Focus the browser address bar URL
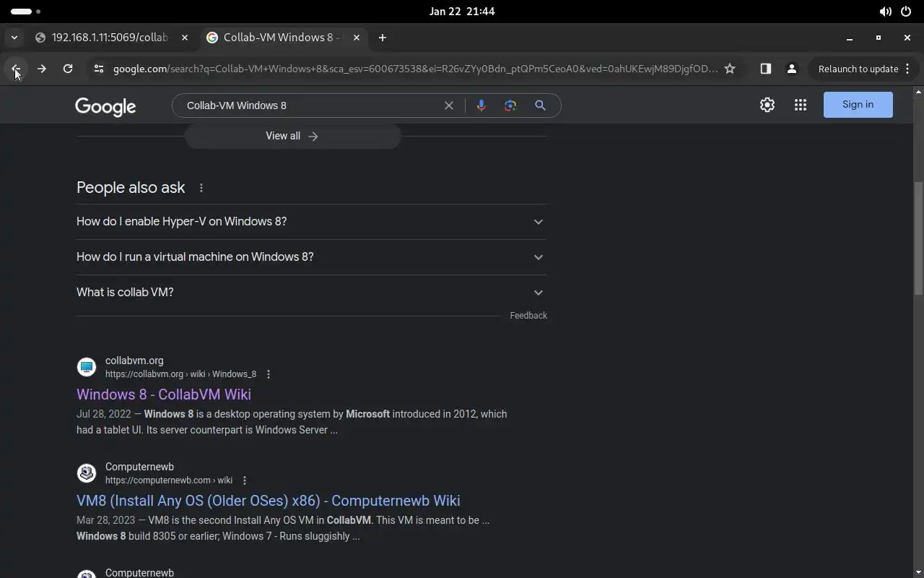The image size is (924, 578). coord(415,69)
